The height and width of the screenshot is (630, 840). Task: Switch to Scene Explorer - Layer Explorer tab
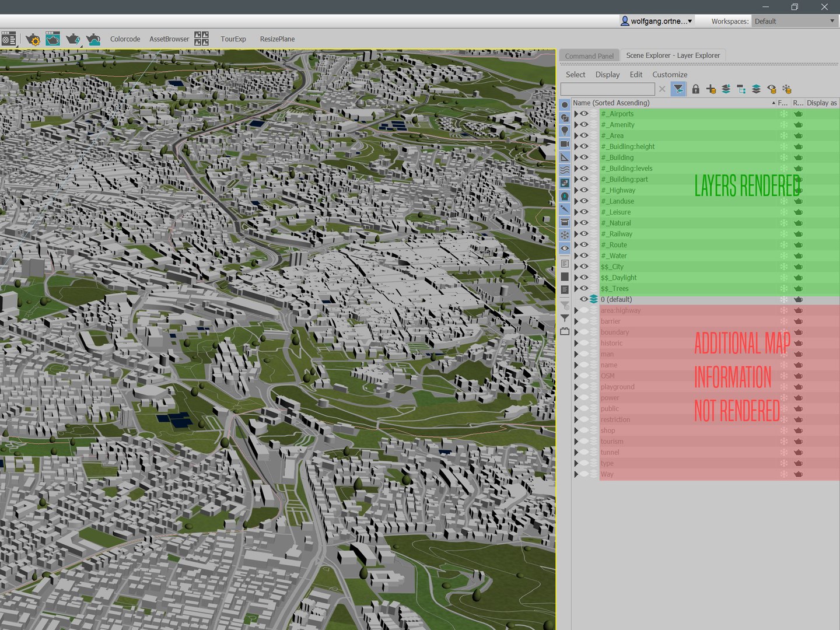coord(673,55)
